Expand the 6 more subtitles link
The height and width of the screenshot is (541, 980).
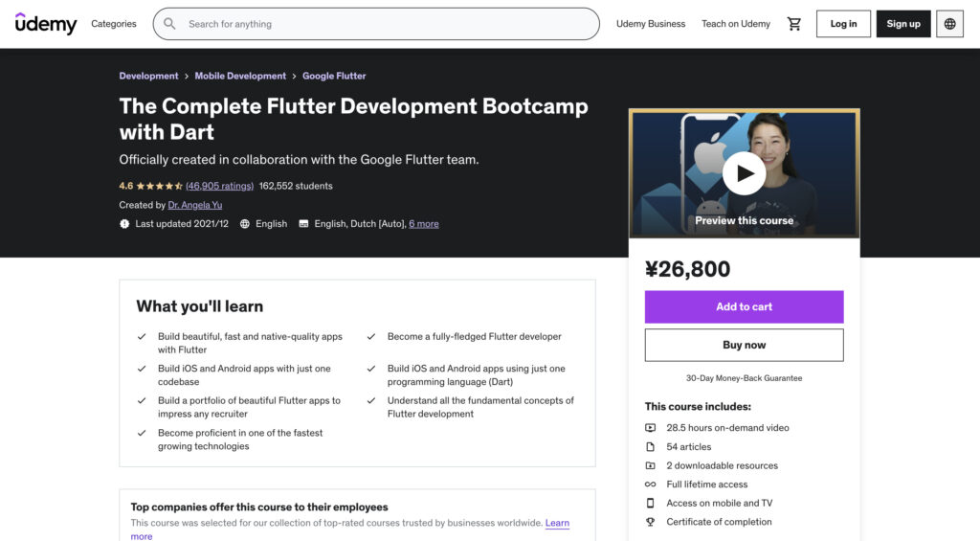(x=424, y=223)
